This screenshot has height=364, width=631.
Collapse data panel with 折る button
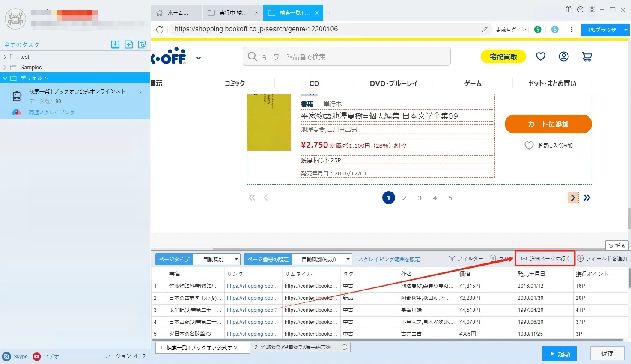tap(616, 246)
